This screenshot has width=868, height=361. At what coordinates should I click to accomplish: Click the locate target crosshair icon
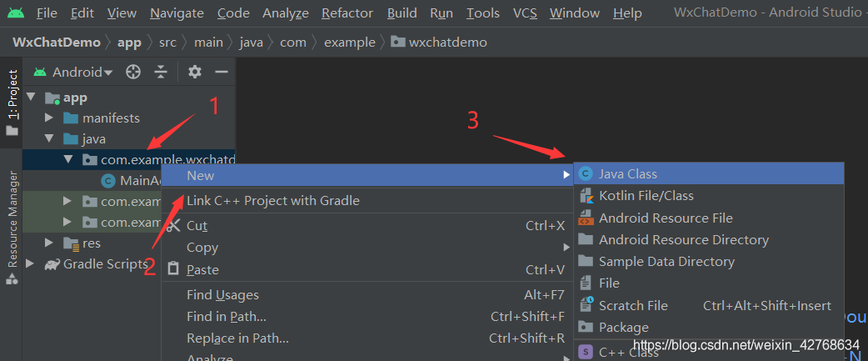133,73
